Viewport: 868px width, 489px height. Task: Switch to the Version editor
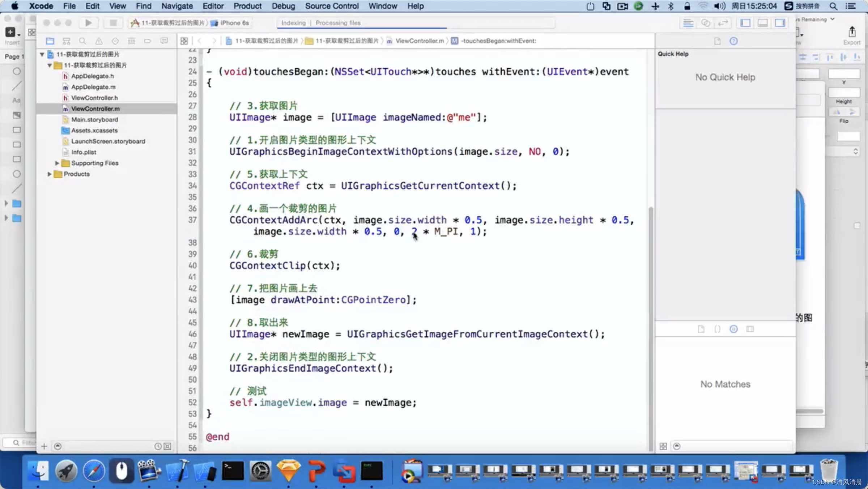coord(723,23)
